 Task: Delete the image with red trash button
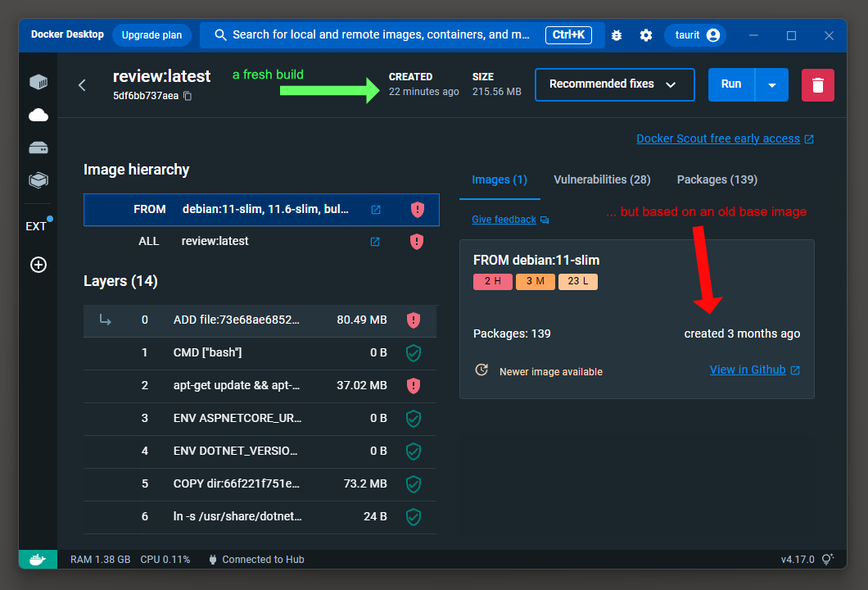pos(817,84)
